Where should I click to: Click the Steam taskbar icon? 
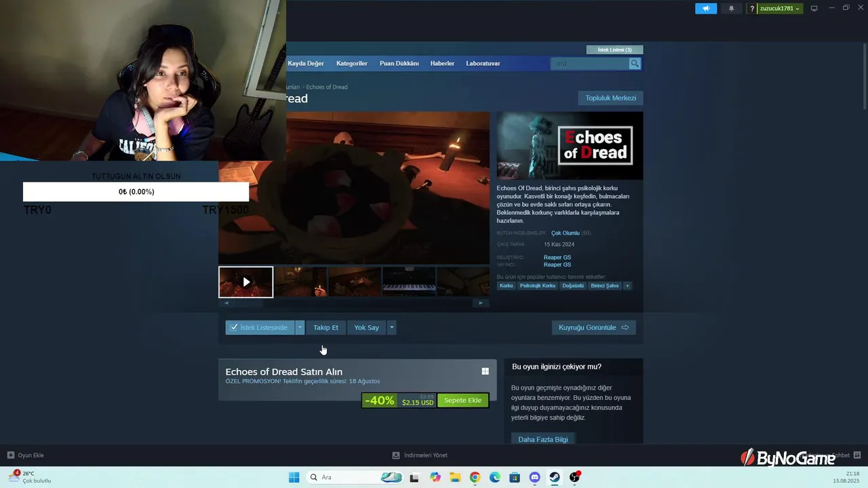[555, 477]
